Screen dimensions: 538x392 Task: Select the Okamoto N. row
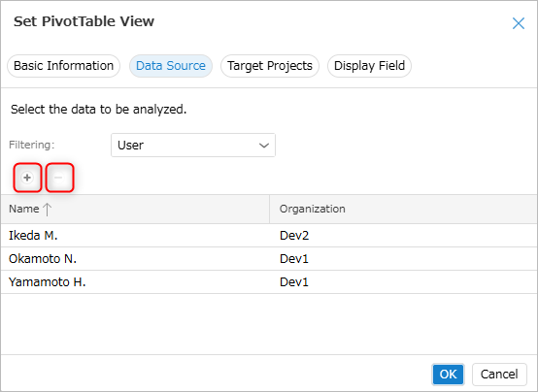point(269,259)
